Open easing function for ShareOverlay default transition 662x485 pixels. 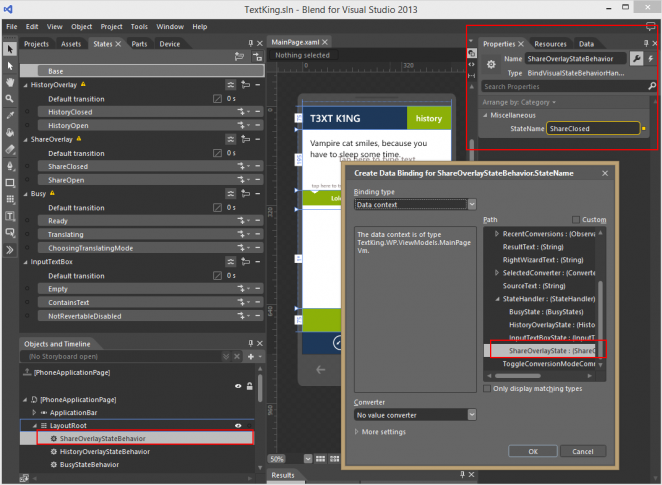(x=217, y=153)
